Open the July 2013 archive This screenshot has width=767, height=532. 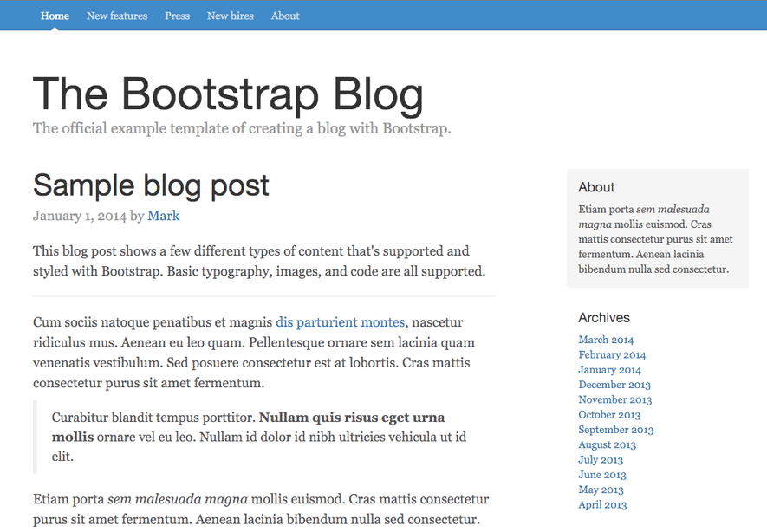point(601,460)
